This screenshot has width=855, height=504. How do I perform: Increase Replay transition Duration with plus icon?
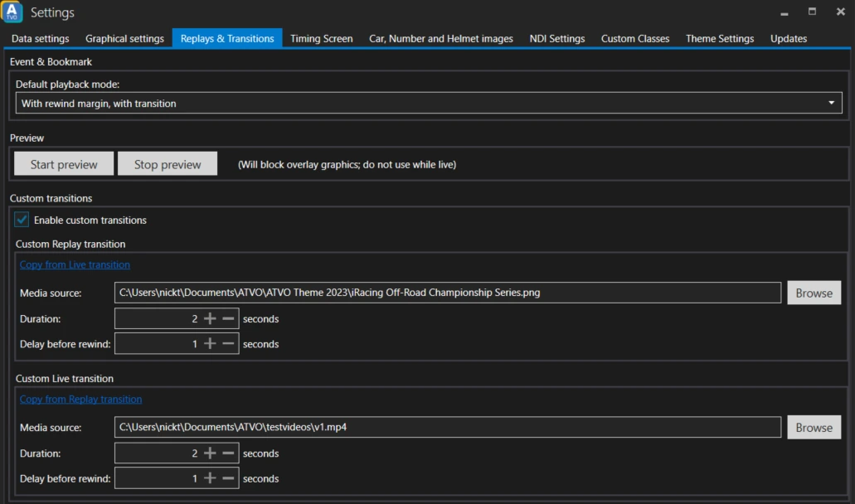pos(210,318)
